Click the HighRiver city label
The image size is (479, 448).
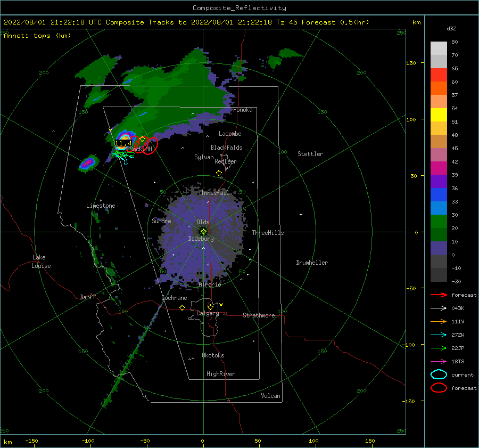pyautogui.click(x=221, y=374)
